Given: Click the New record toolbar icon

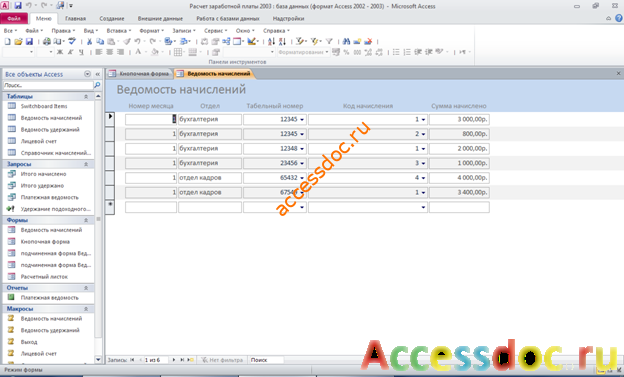Looking at the screenshot, I should pos(357,41).
